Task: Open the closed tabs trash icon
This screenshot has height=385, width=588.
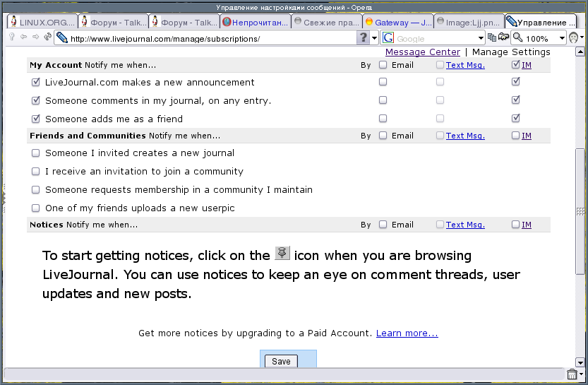Action: click(572, 374)
